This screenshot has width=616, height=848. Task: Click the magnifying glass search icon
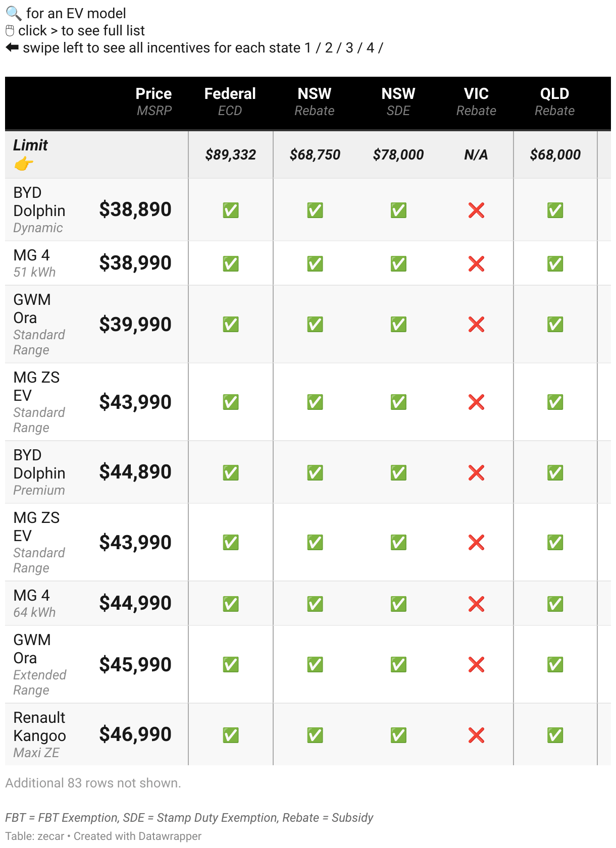click(x=13, y=13)
